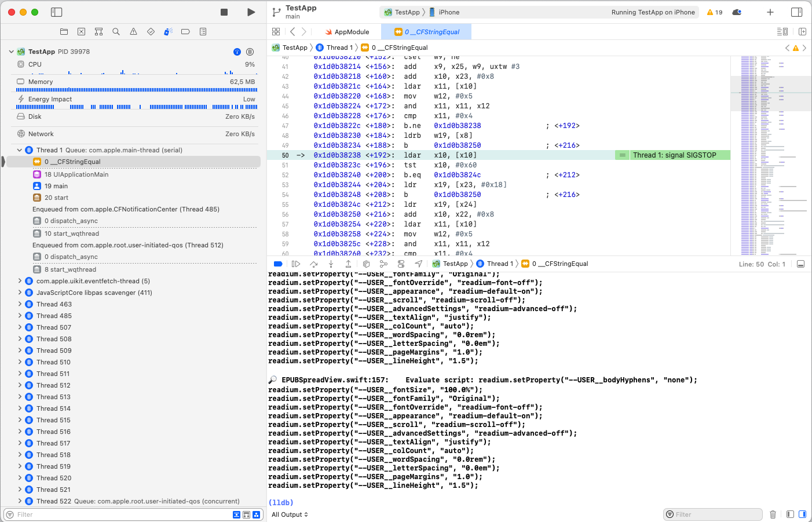Click the Step Into icon in debug bar
Screen dimensions: 812x522
(331, 264)
